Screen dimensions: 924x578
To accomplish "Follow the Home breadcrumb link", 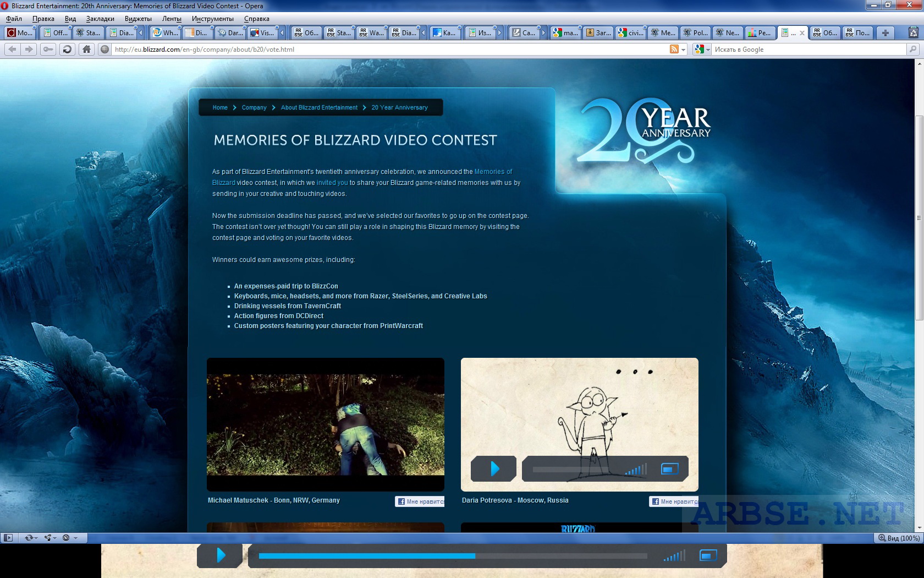I will click(220, 107).
